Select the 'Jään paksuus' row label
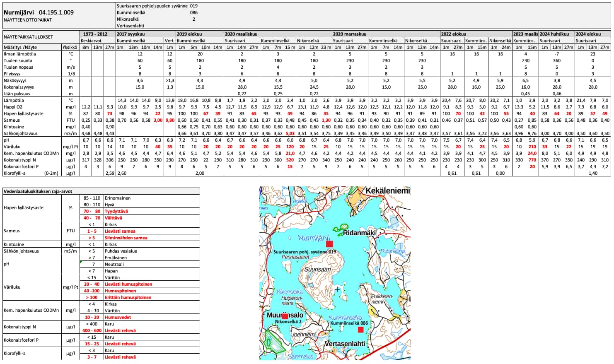Screen dimensions: 614x364 (x=17, y=94)
